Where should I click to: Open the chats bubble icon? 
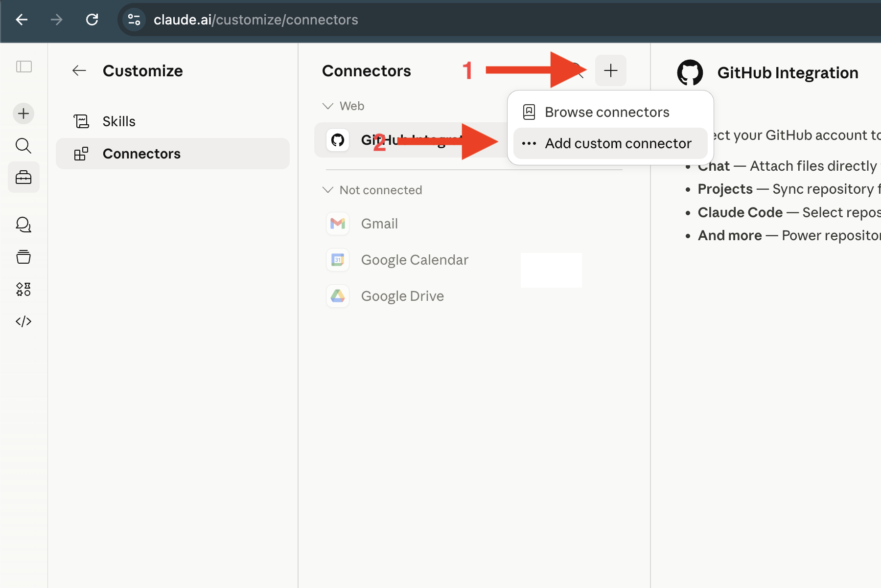pyautogui.click(x=23, y=225)
